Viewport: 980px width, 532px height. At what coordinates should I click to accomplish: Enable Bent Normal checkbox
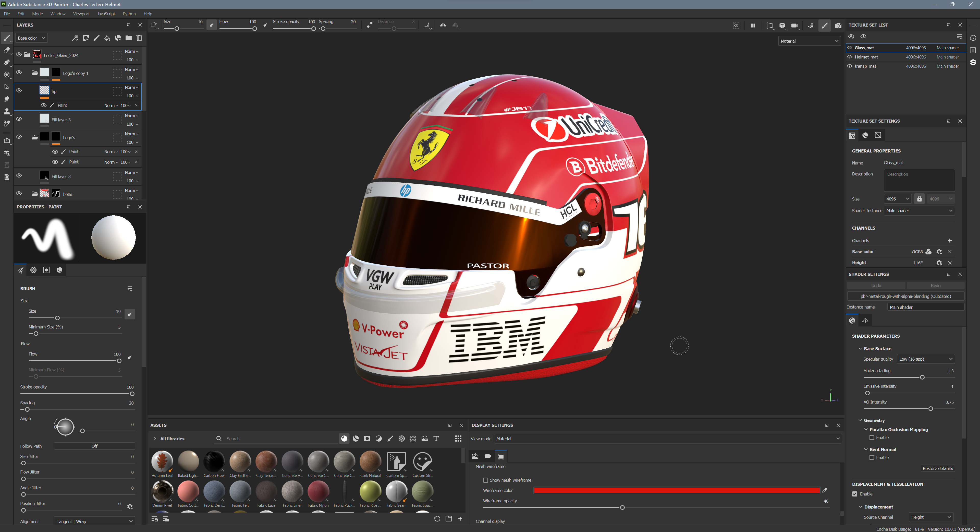[x=872, y=457]
